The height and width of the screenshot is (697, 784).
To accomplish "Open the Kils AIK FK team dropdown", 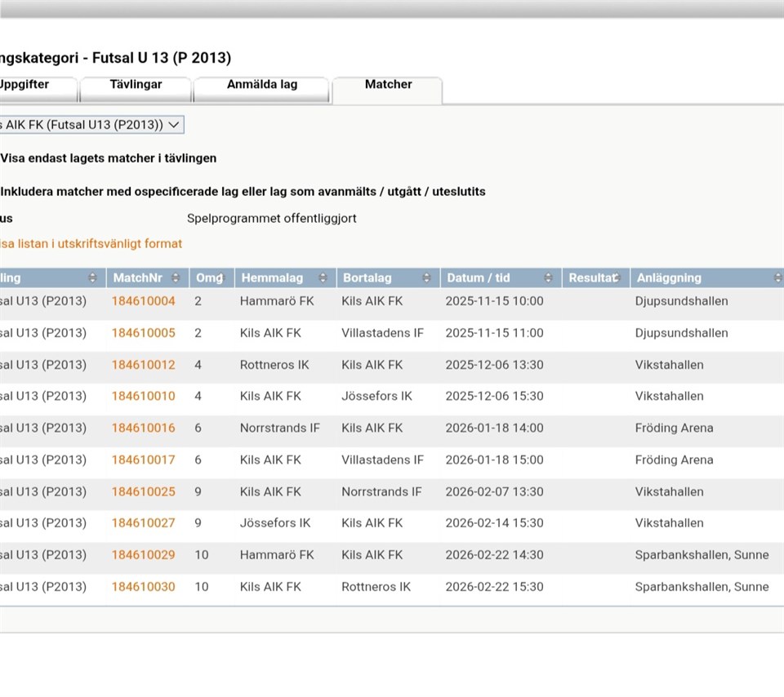I will tap(91, 125).
